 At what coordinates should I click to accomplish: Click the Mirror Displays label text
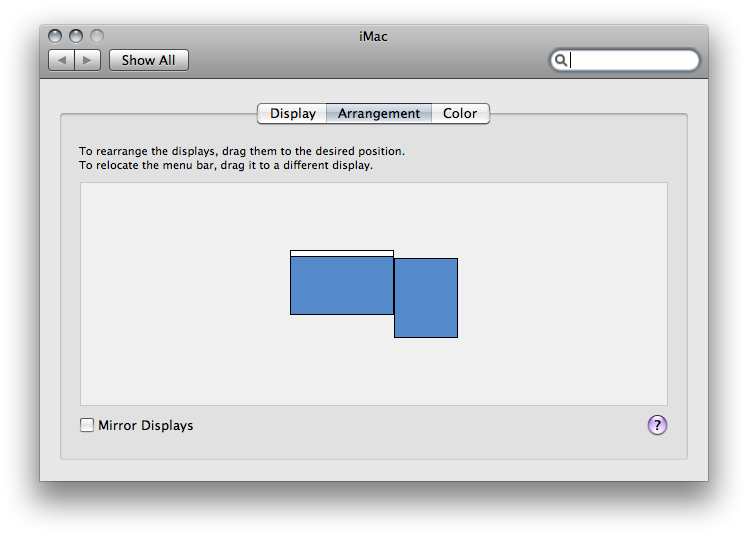point(145,425)
